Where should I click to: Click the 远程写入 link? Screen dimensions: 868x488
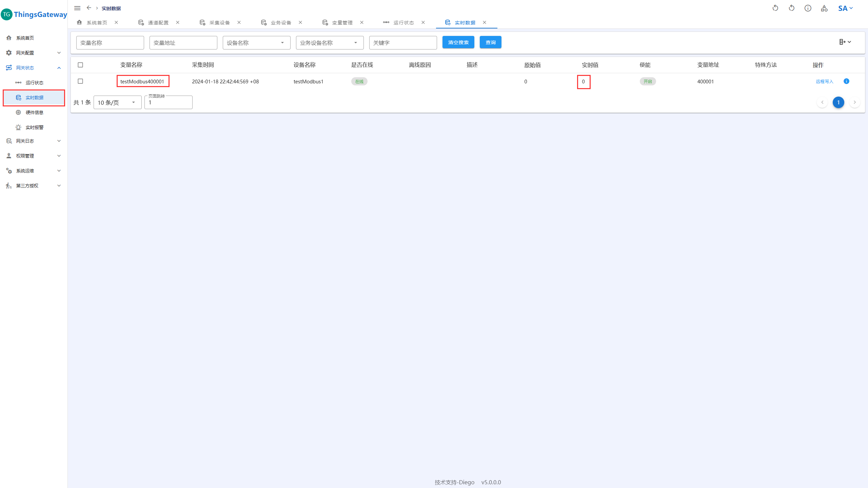coord(824,82)
